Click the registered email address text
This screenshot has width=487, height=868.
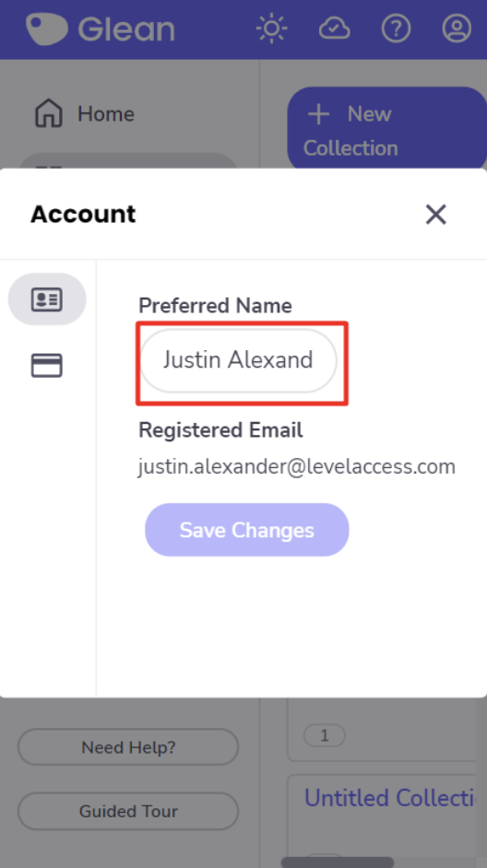tap(297, 466)
